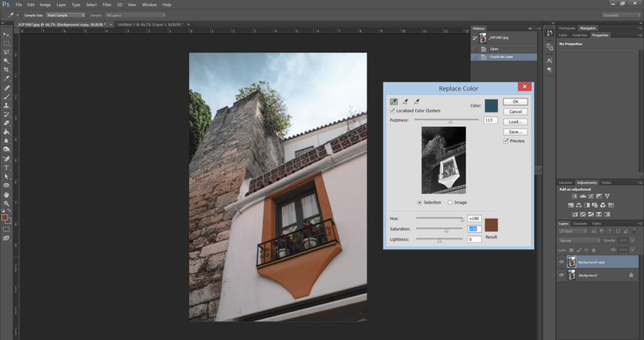Uncheck the Preview checkbox
Image resolution: width=644 pixels, height=340 pixels.
pyautogui.click(x=506, y=141)
